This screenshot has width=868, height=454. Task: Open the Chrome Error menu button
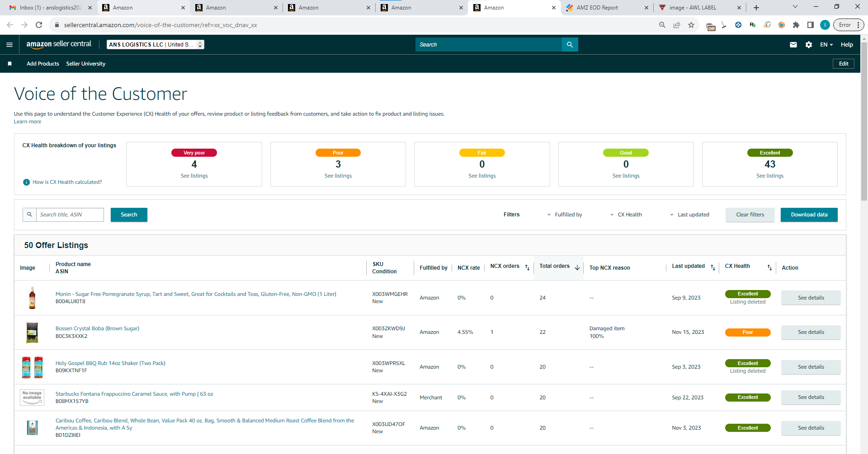[x=848, y=25]
